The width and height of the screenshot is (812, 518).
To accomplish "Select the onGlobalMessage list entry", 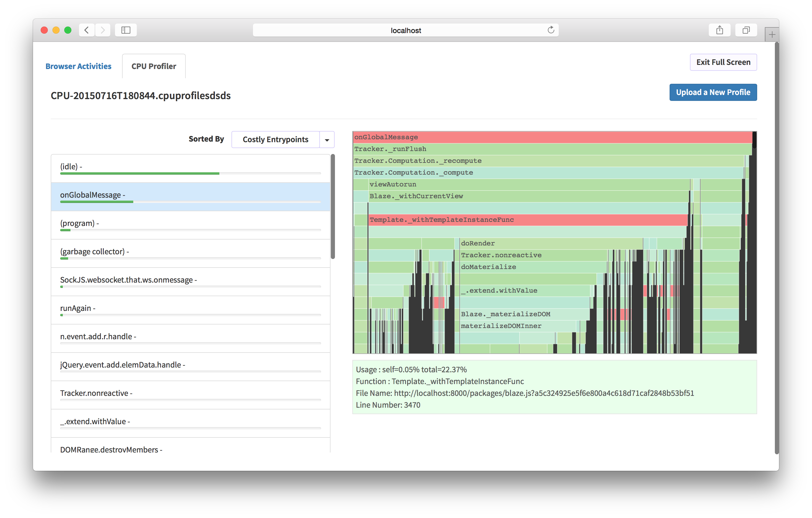I will (190, 197).
